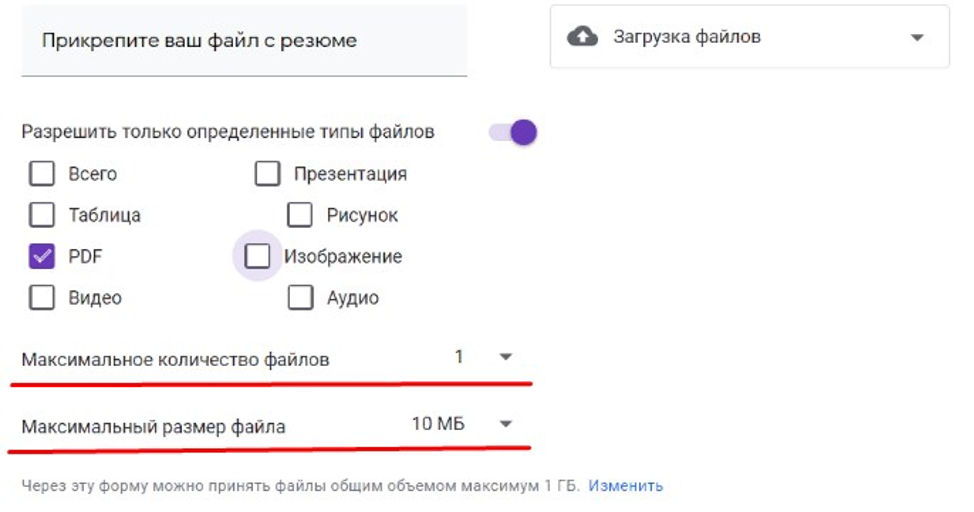Tick the Рисунок checkbox
Screen dimensions: 974x512
(300, 215)
